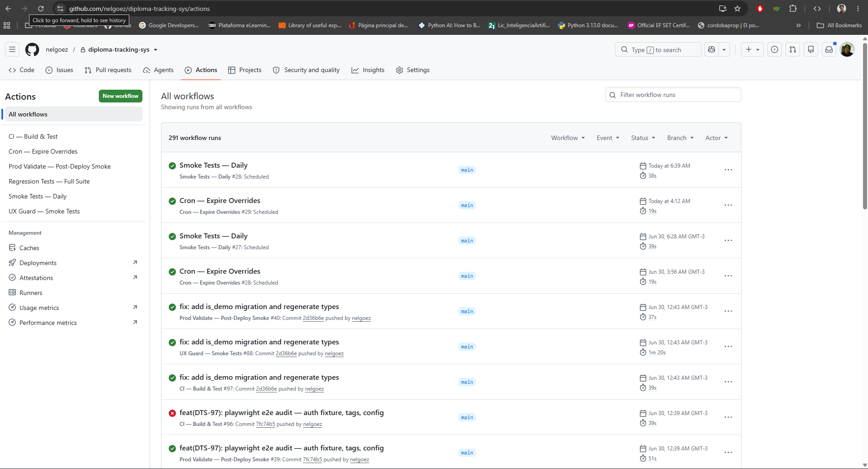Open the hamburger navigation menu
868x469 pixels.
point(12,49)
